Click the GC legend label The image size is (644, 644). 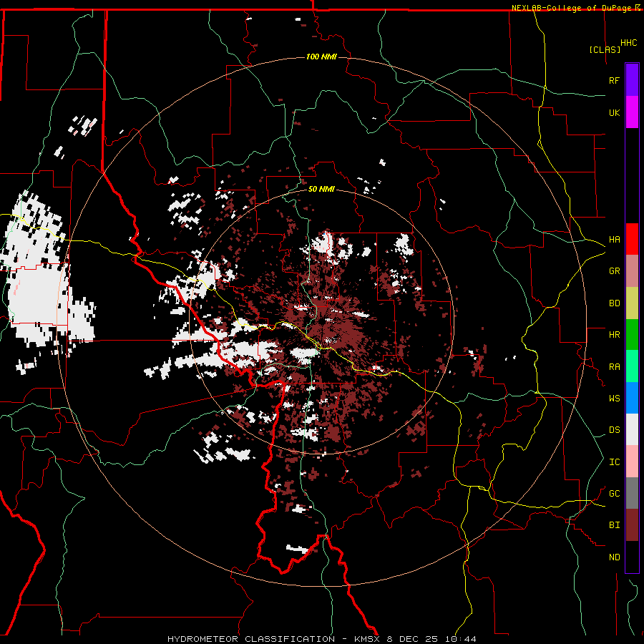tap(614, 494)
